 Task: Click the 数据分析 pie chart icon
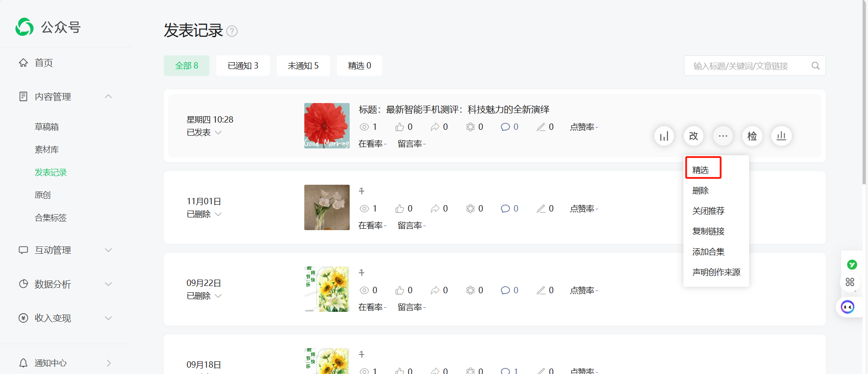click(x=23, y=284)
